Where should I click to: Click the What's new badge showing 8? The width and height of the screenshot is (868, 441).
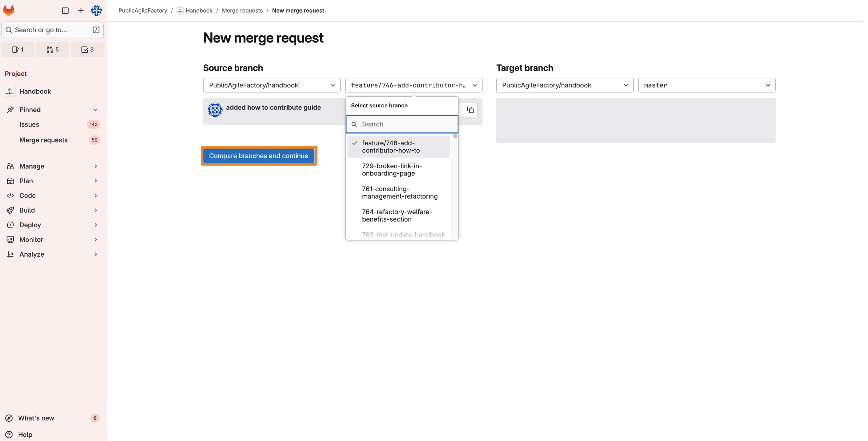(x=95, y=418)
